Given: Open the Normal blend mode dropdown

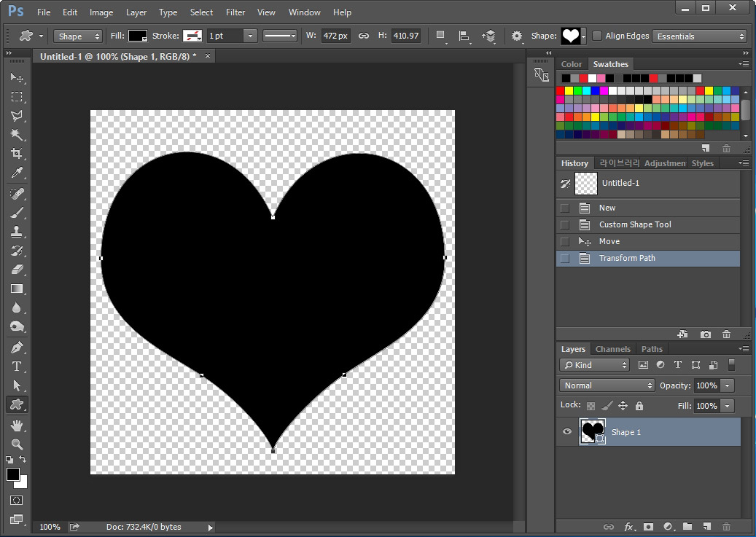Looking at the screenshot, I should [607, 385].
